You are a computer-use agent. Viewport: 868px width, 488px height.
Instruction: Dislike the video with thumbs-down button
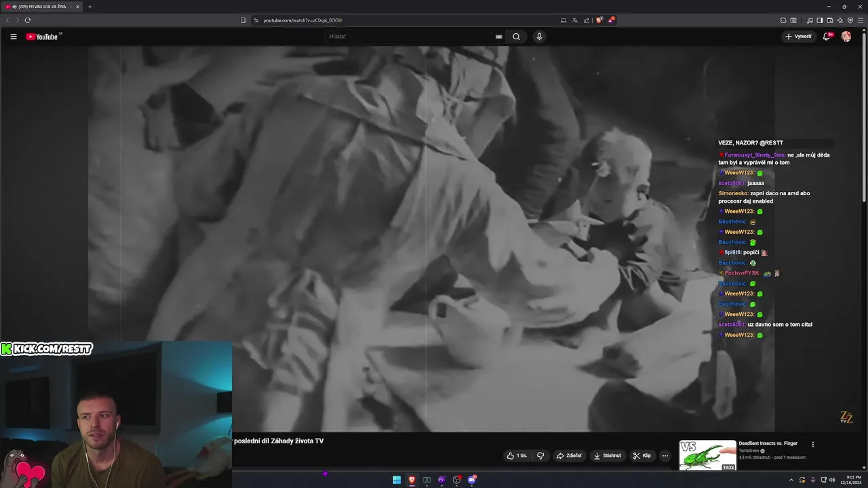coord(540,455)
